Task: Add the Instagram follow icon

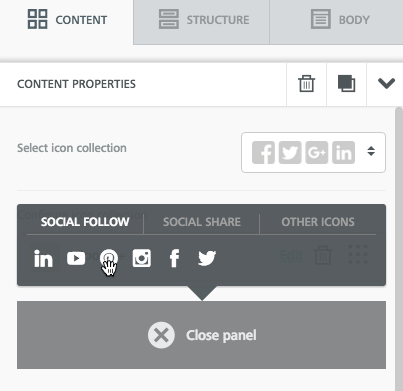Action: [x=142, y=258]
